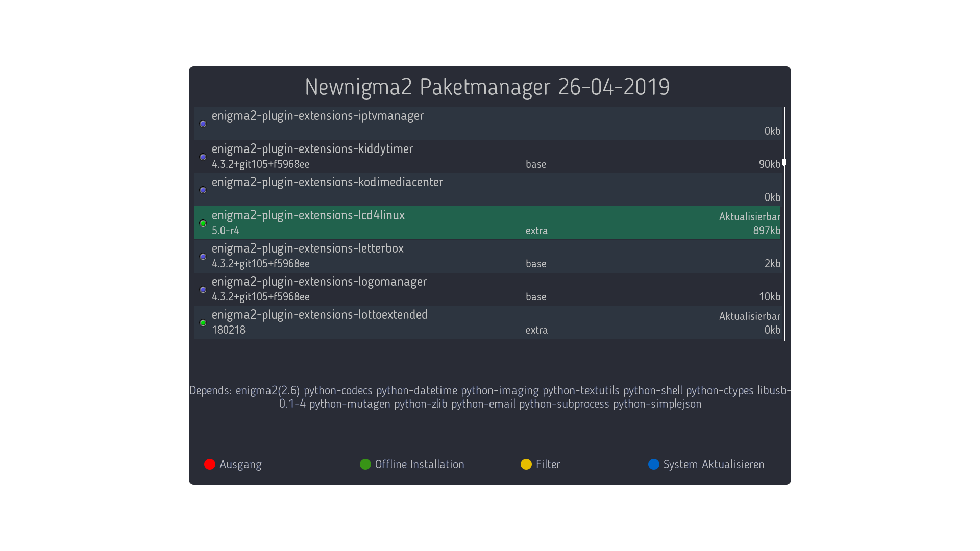The height and width of the screenshot is (551, 980).
Task: Click version 180218 of lottoextended
Action: (229, 330)
